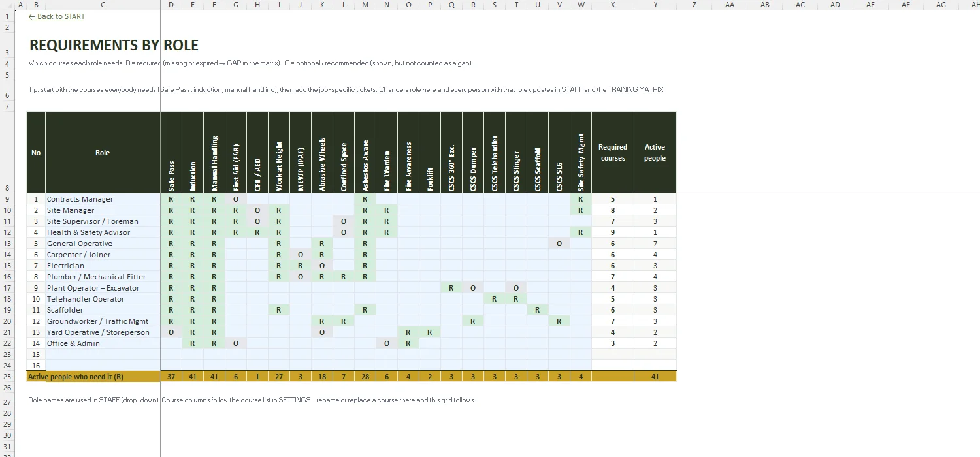Select the Safe Pass total of 37
The width and height of the screenshot is (980, 457).
(171, 377)
